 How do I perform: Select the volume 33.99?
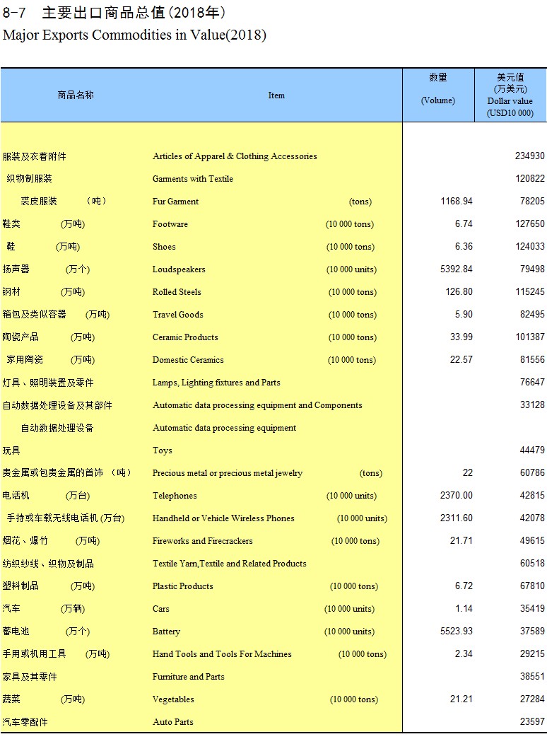pyautogui.click(x=461, y=337)
